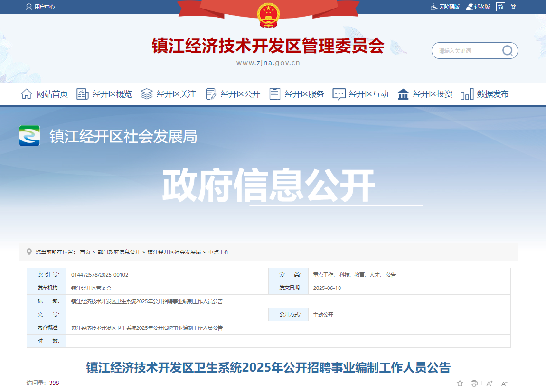Open the 经开区互动 menu item
The image size is (546, 392).
click(368, 94)
